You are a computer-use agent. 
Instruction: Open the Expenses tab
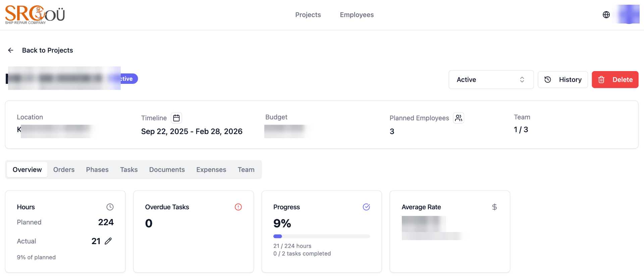pyautogui.click(x=211, y=170)
